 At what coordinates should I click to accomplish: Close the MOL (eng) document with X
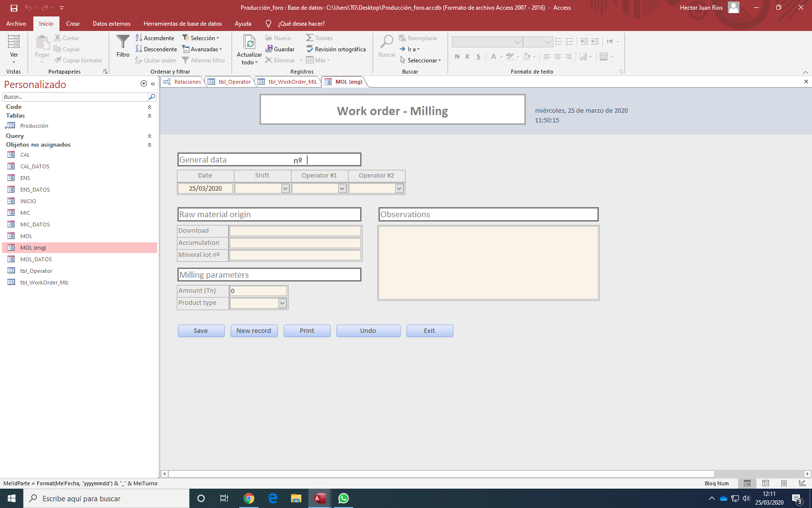[x=806, y=82]
